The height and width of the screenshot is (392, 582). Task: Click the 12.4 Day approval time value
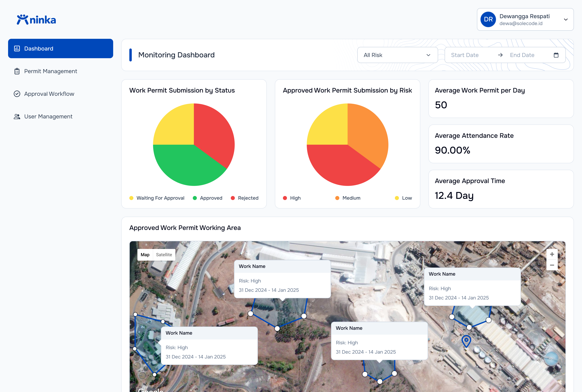pos(454,196)
